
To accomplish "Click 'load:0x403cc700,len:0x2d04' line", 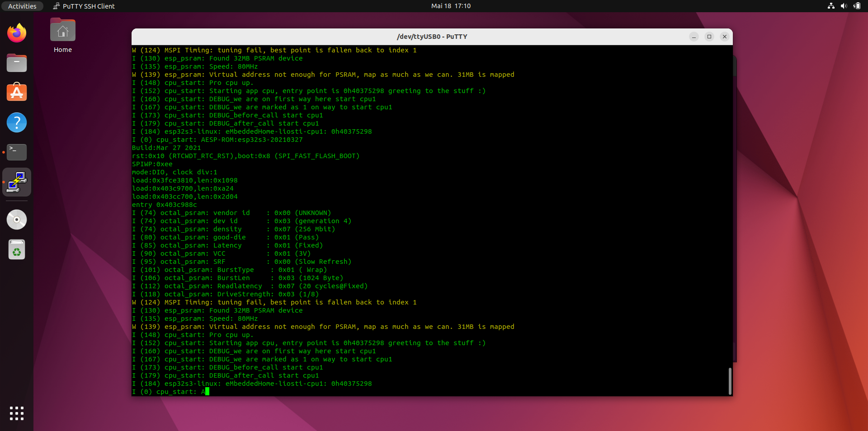I will point(184,197).
